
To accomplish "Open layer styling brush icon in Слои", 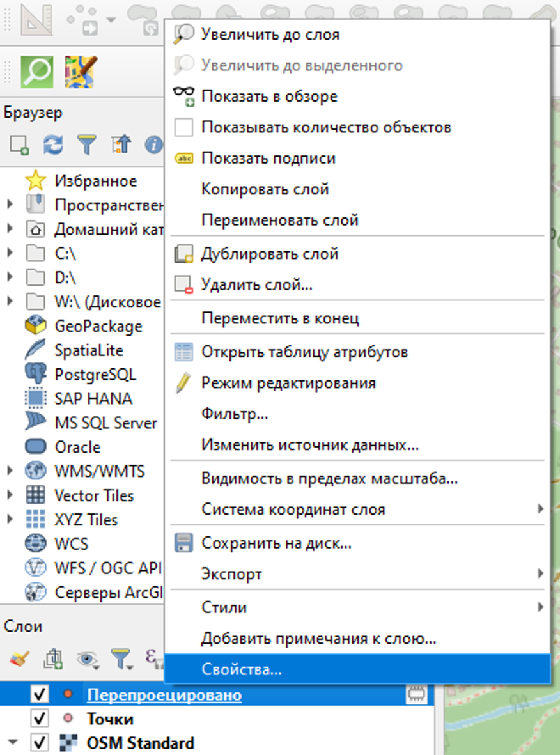I will point(20,658).
